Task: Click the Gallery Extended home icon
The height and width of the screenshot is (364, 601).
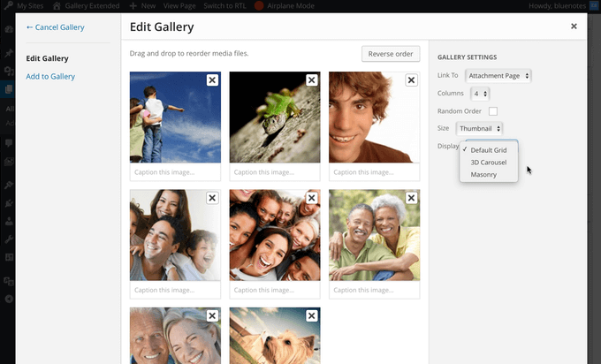Action: tap(57, 6)
